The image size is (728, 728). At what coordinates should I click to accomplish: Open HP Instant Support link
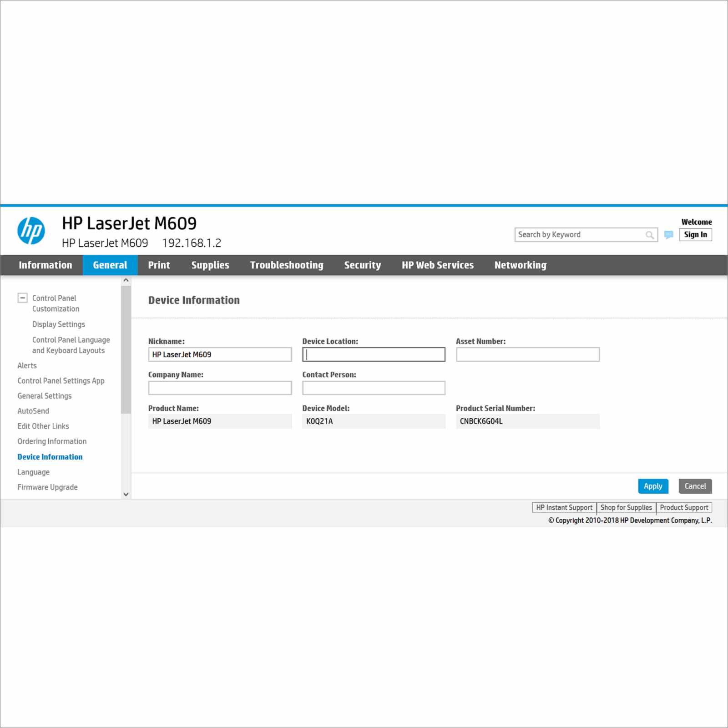point(564,507)
